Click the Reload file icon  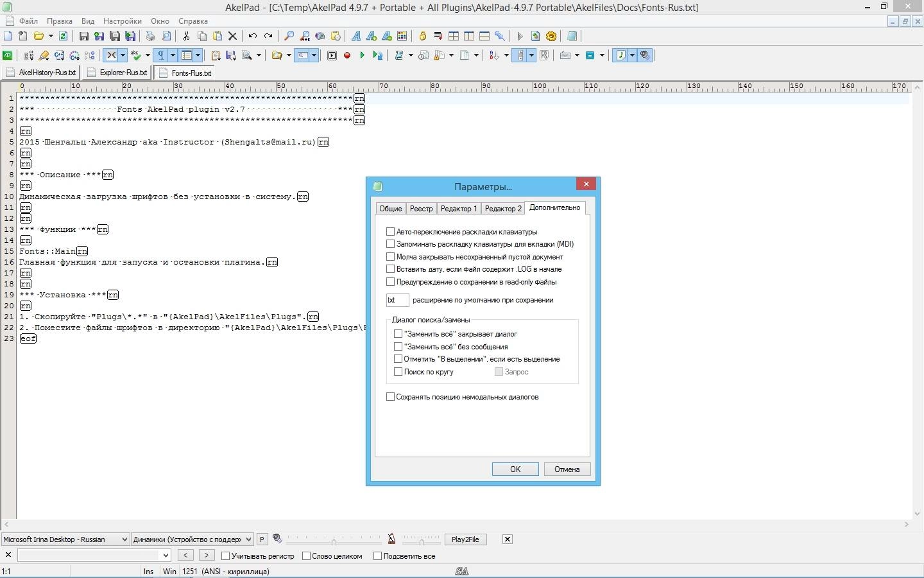click(x=63, y=36)
